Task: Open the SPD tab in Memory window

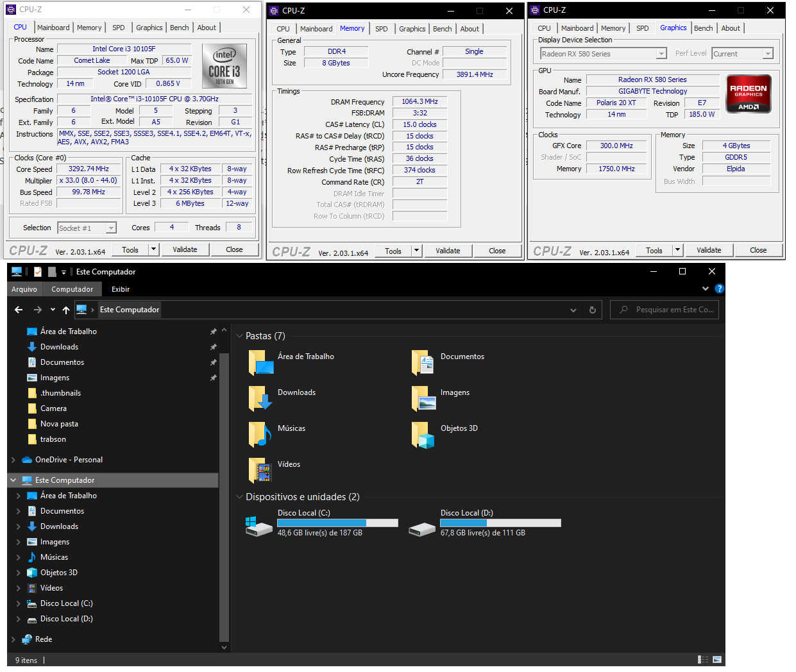Action: pyautogui.click(x=382, y=29)
